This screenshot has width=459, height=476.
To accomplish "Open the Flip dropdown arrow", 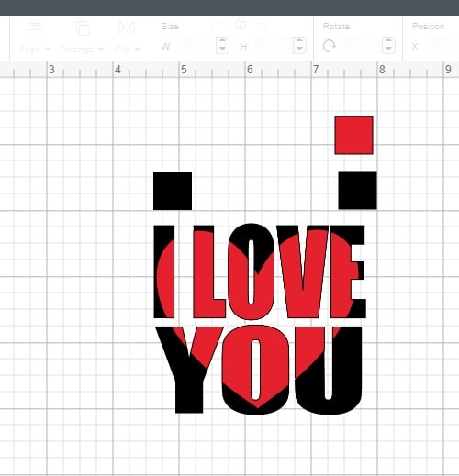I will pos(138,49).
